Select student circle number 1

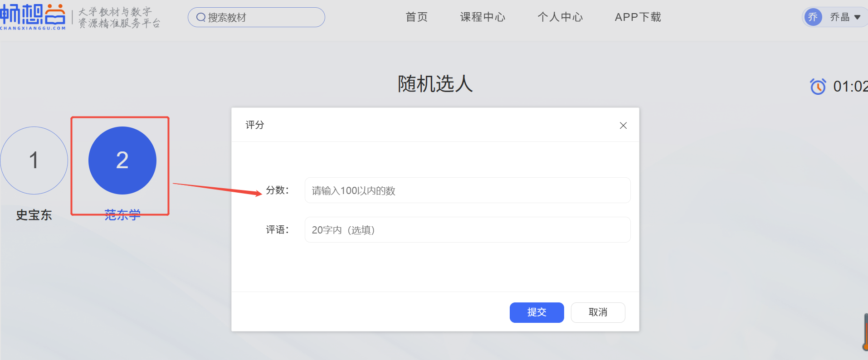tap(34, 161)
